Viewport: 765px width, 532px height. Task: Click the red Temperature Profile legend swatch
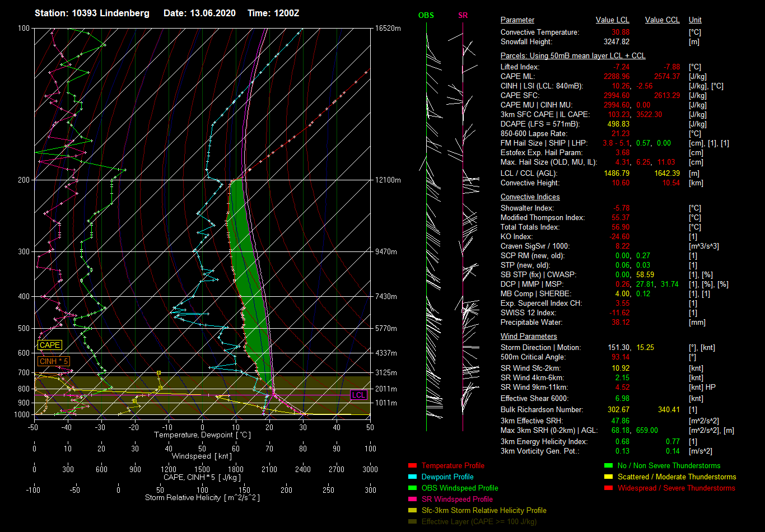point(413,465)
